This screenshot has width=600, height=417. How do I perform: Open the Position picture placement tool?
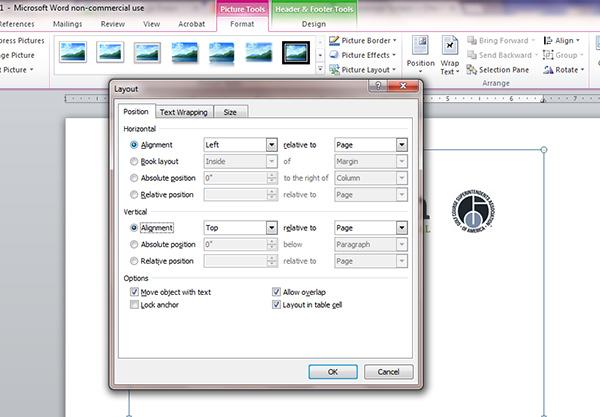(x=420, y=55)
